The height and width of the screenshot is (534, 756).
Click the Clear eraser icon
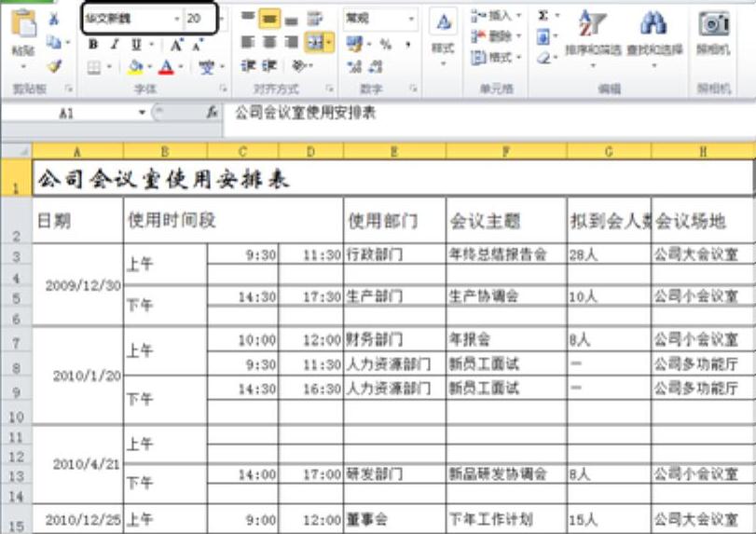pyautogui.click(x=543, y=59)
